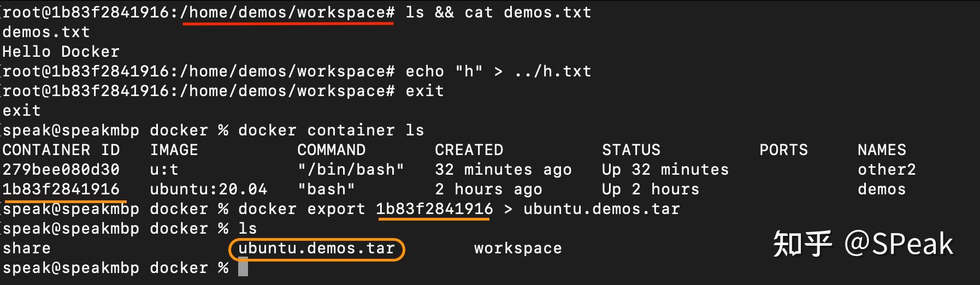Click the container ID '1b83f2841916' in the table
The width and height of the screenshot is (980, 285).
61,189
